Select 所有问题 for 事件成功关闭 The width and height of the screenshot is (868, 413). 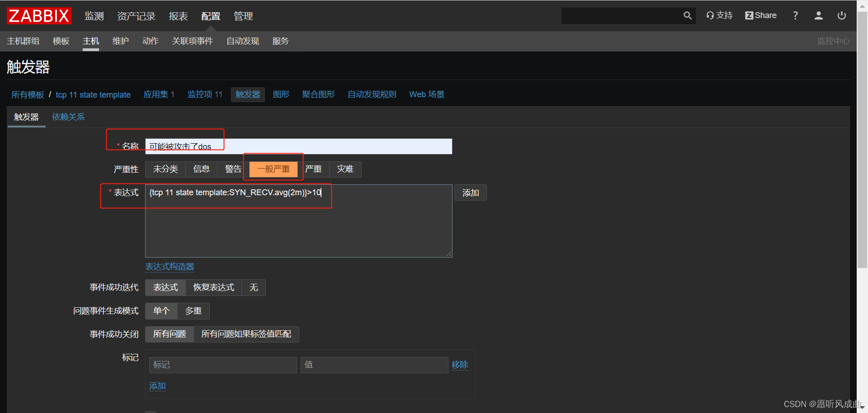tap(170, 334)
